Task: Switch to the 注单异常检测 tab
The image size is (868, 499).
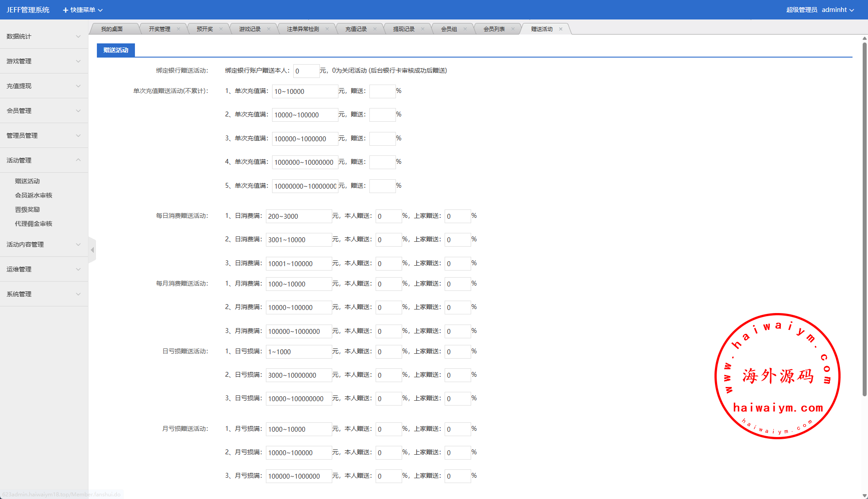Action: (303, 29)
